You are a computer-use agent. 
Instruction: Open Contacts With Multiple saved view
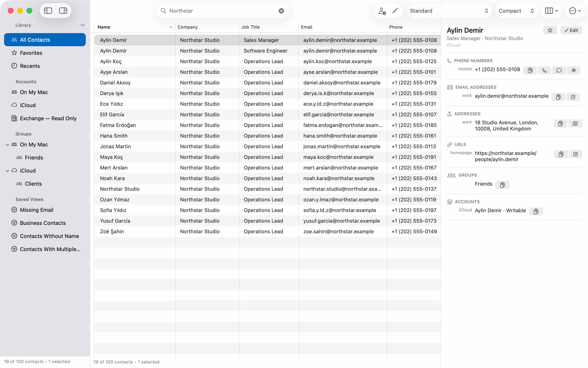pos(45,249)
